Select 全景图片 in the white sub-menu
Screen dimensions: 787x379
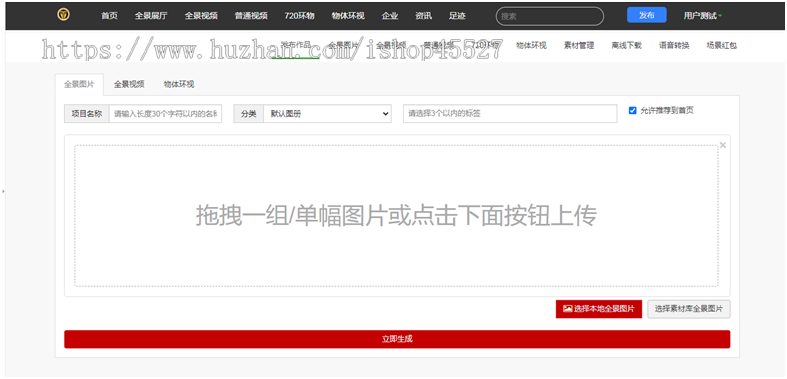pos(344,45)
